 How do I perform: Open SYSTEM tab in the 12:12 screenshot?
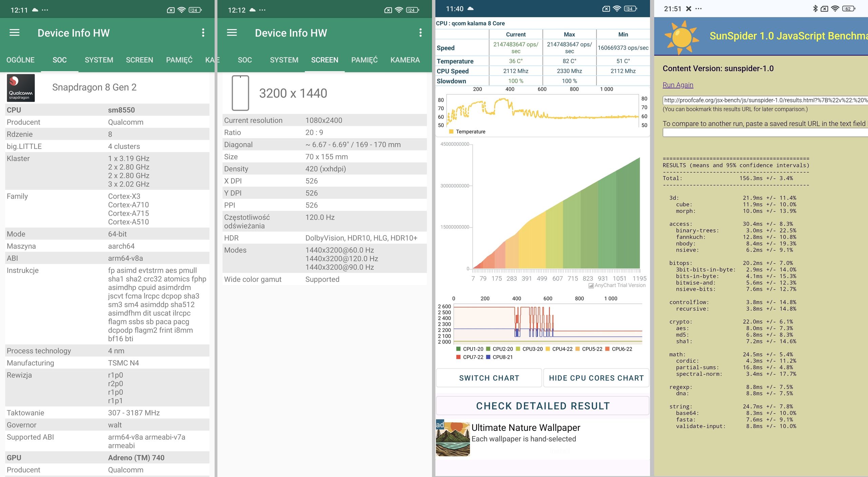(284, 60)
